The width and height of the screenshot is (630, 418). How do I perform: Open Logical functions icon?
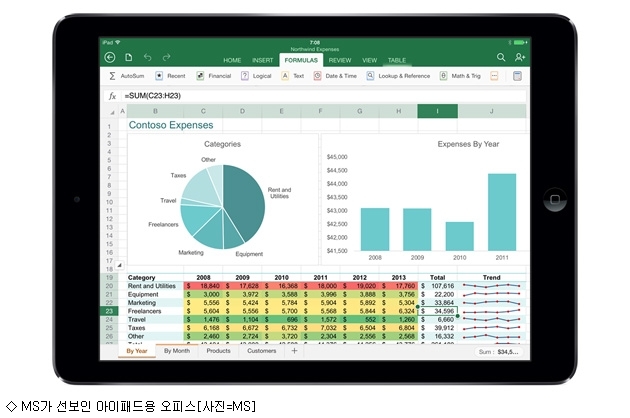pos(245,76)
